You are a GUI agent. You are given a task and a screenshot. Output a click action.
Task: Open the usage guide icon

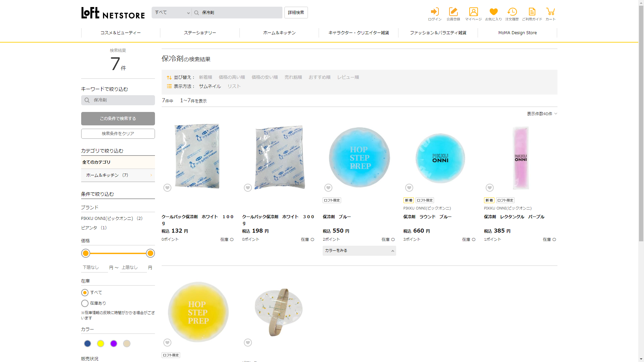pos(532,14)
